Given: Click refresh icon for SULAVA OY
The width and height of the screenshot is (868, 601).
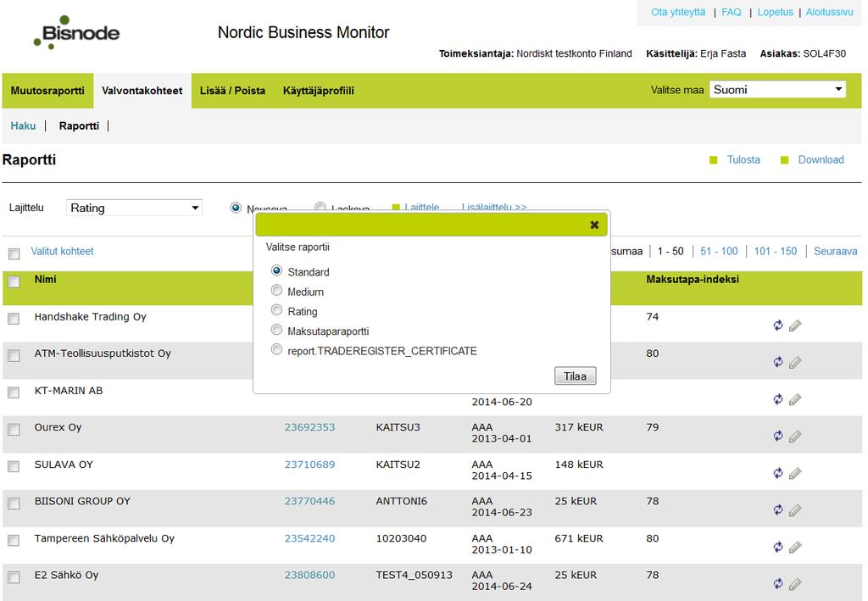Looking at the screenshot, I should click(x=778, y=473).
